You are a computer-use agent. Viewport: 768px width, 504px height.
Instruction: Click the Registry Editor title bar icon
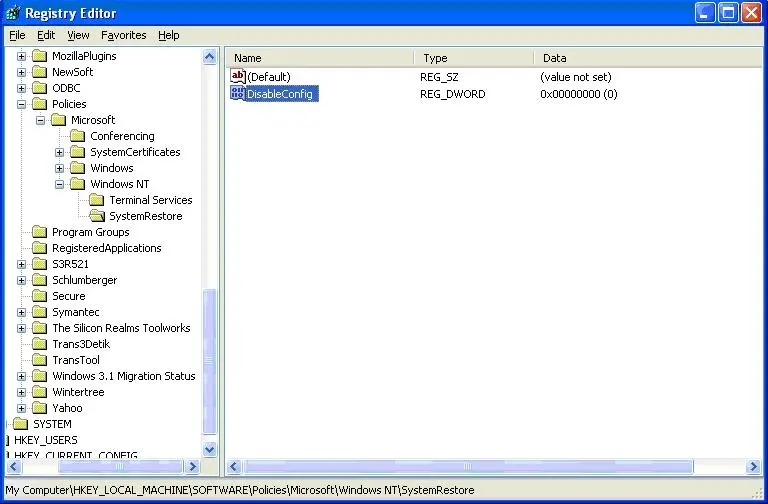(13, 13)
